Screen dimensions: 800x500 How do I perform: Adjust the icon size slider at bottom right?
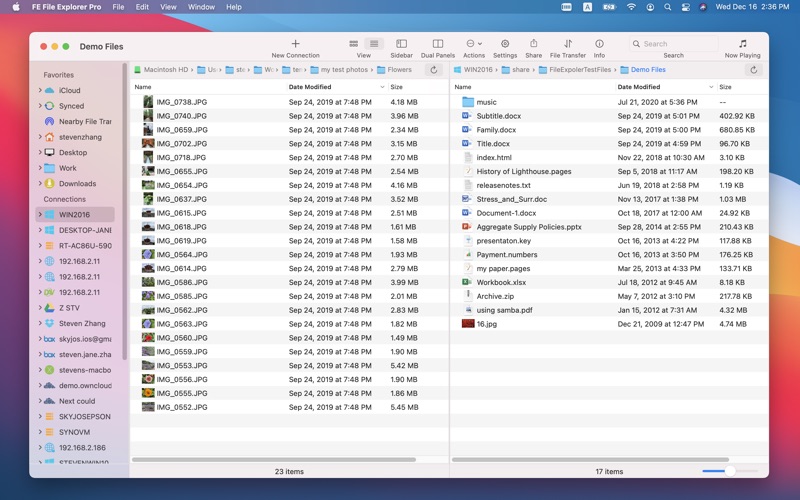tap(729, 471)
